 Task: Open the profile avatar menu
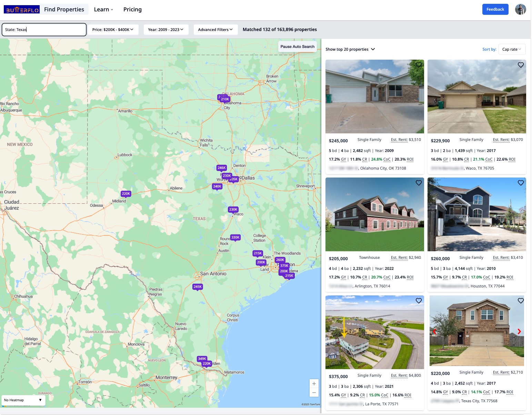pos(521,9)
